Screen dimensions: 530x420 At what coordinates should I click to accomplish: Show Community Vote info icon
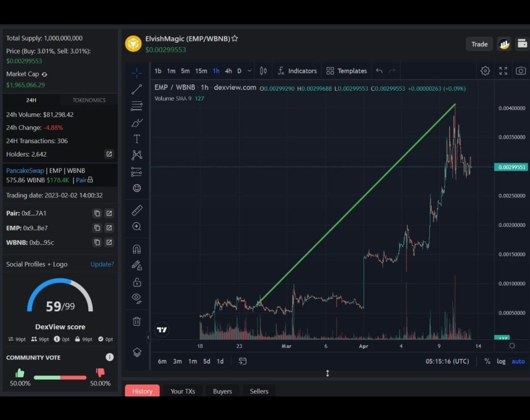click(109, 357)
